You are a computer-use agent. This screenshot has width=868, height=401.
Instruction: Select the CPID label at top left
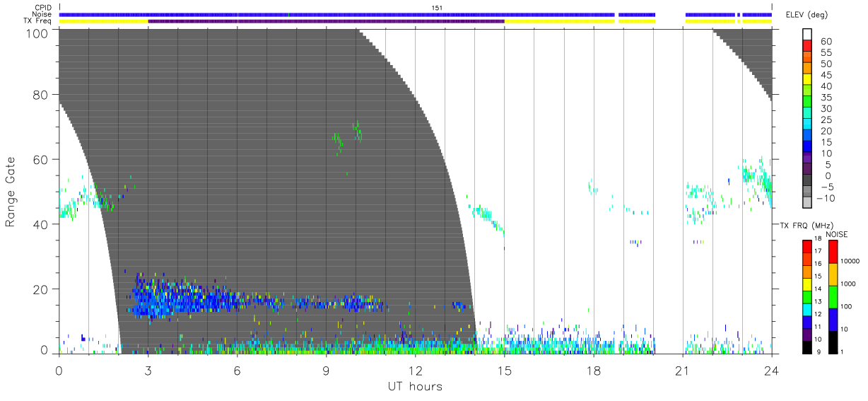pos(43,8)
